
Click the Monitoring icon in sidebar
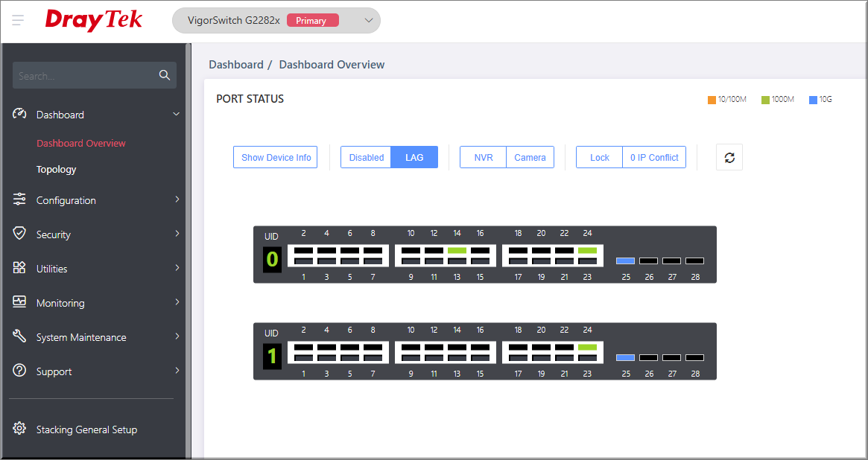click(20, 302)
